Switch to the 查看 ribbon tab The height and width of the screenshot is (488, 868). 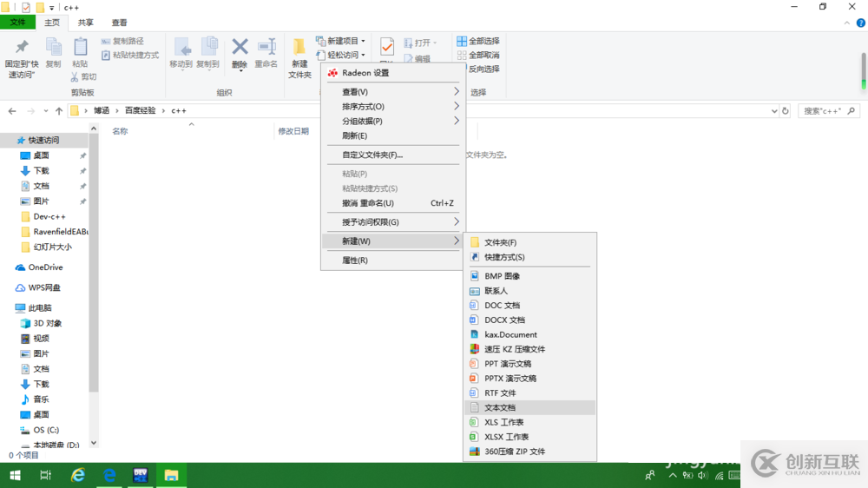pyautogui.click(x=119, y=23)
